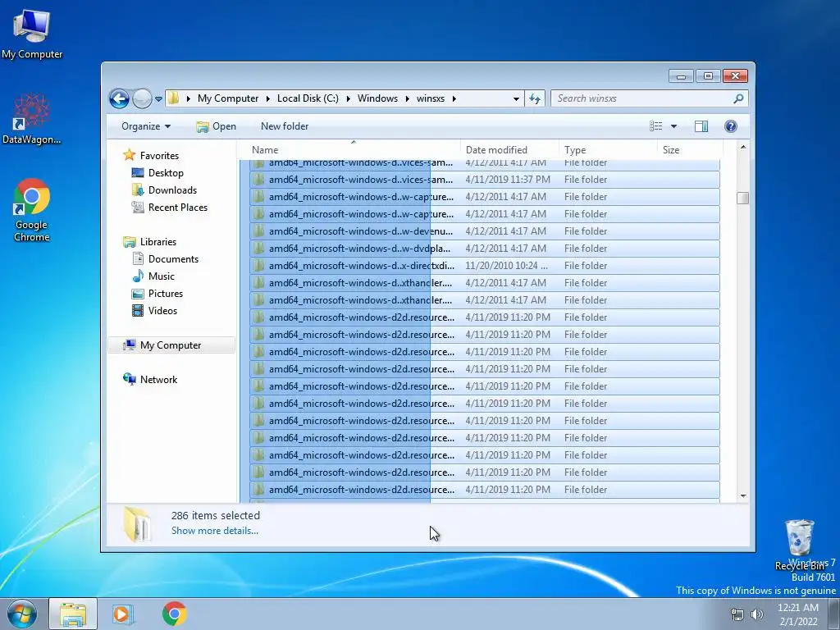Open My Computer desktop icon
The image size is (840, 630).
click(x=32, y=34)
